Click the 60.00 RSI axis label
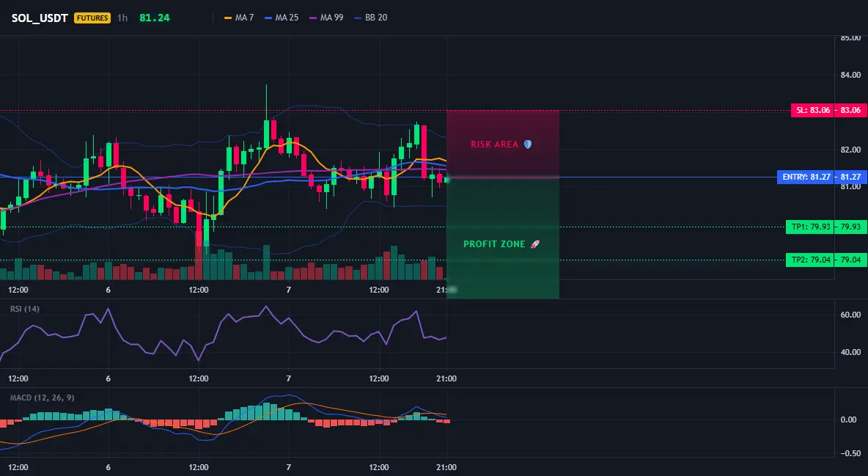Screen dimensions: 868x476 click(x=851, y=315)
